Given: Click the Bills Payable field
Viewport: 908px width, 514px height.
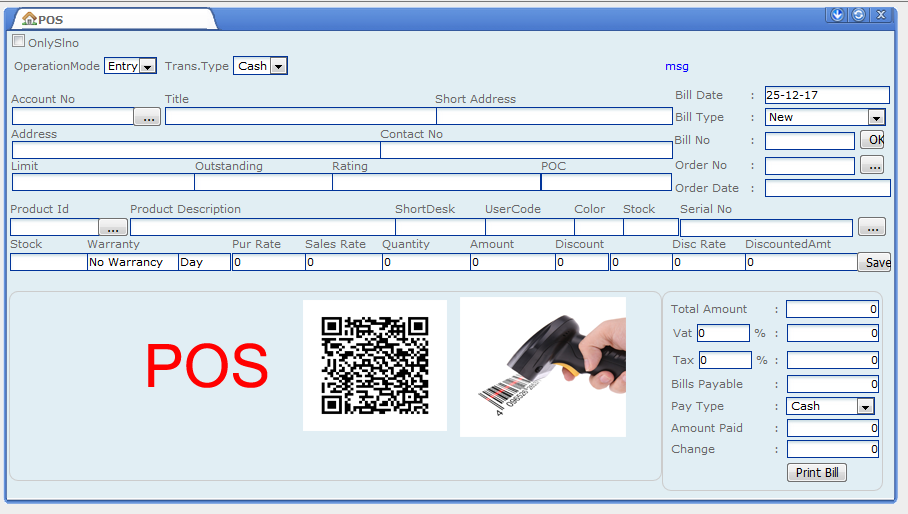Looking at the screenshot, I should coord(833,384).
